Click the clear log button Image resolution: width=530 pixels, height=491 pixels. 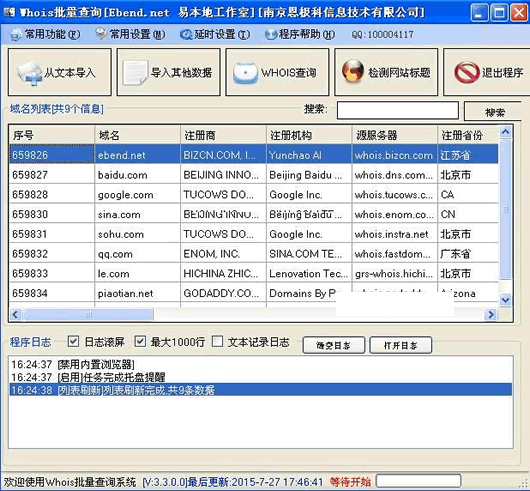[333, 345]
